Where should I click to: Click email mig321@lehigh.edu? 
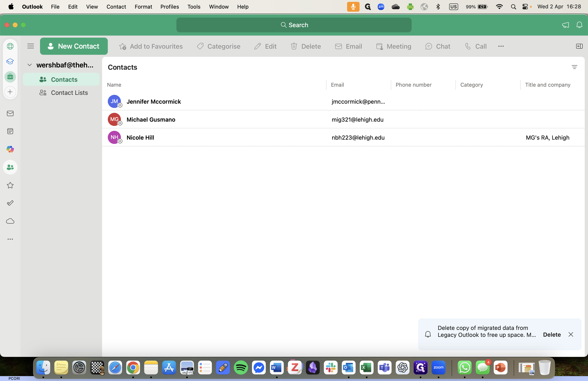357,120
